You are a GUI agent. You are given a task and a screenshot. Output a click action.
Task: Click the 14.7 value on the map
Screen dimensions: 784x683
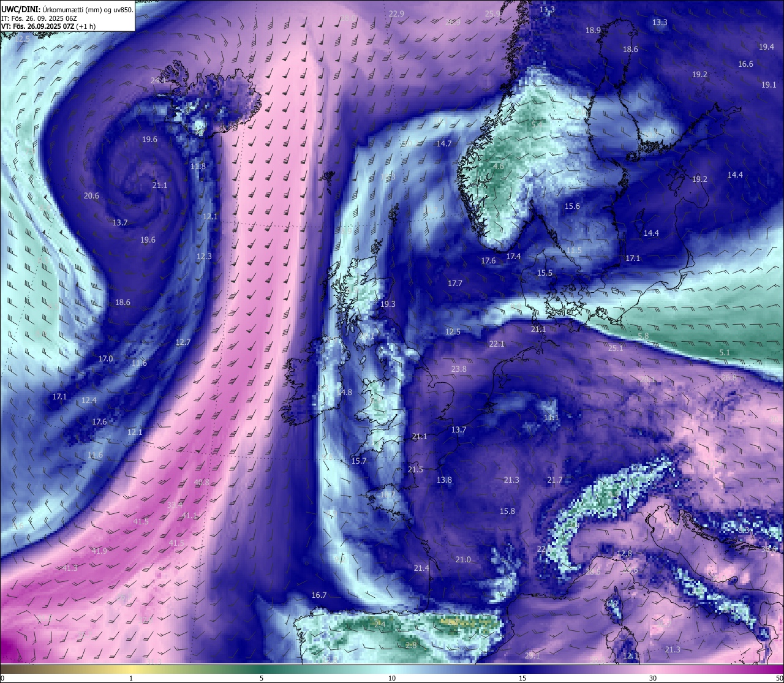pyautogui.click(x=443, y=143)
